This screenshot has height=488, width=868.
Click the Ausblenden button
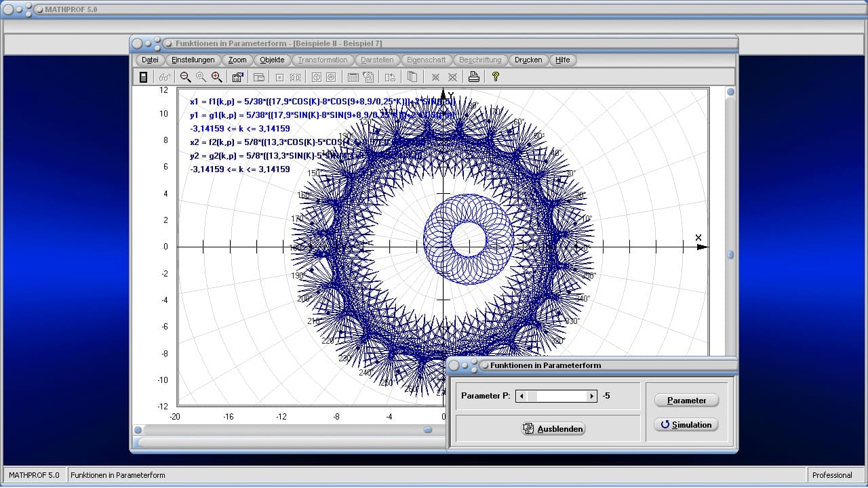click(553, 429)
